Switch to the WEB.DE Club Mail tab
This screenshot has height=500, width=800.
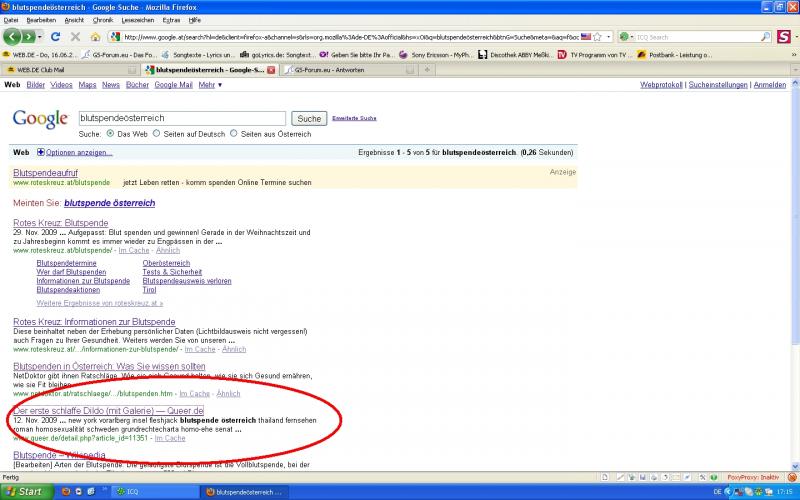click(70, 70)
